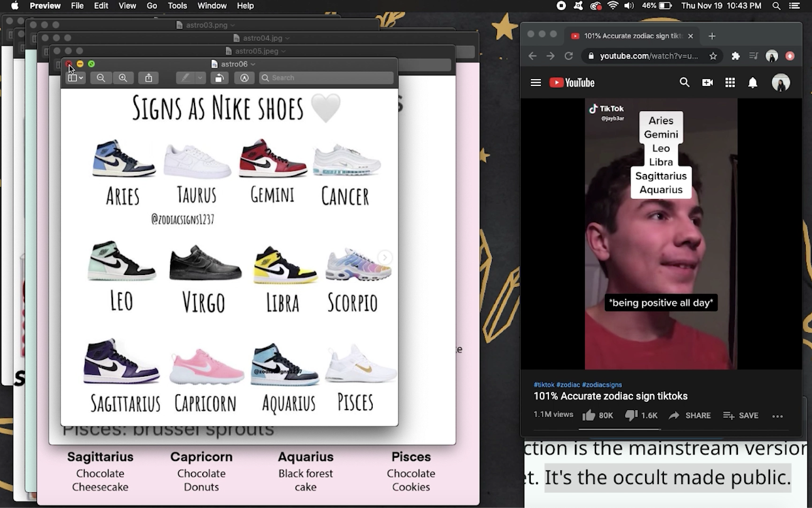
Task: Reload the YouTube page
Action: (x=569, y=56)
